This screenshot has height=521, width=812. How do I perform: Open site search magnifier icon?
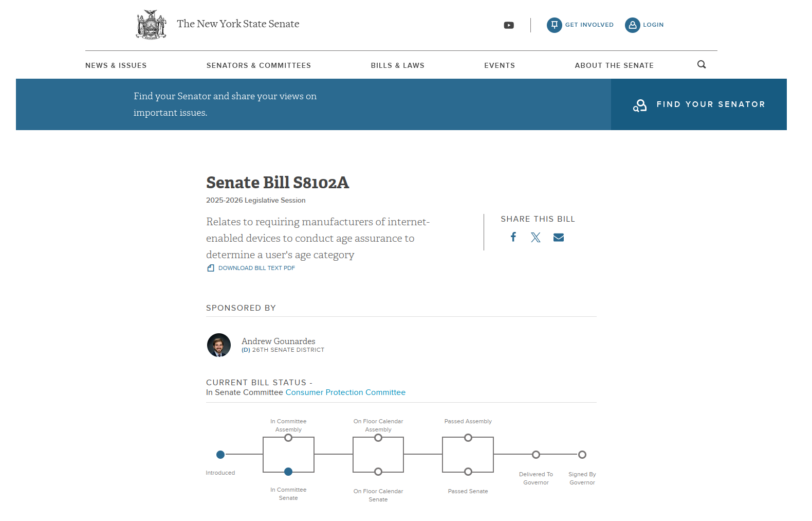pyautogui.click(x=702, y=65)
